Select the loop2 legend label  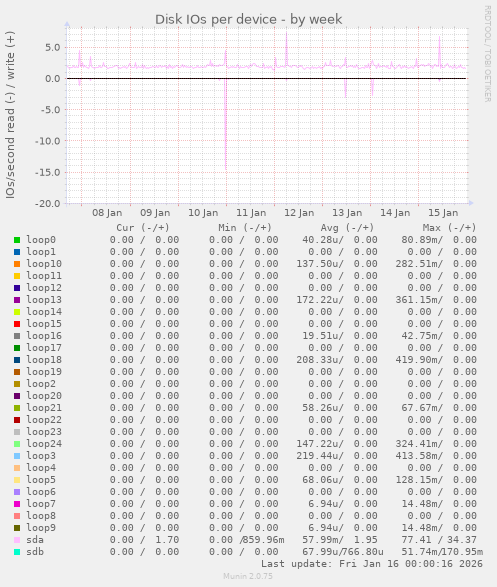(x=41, y=384)
